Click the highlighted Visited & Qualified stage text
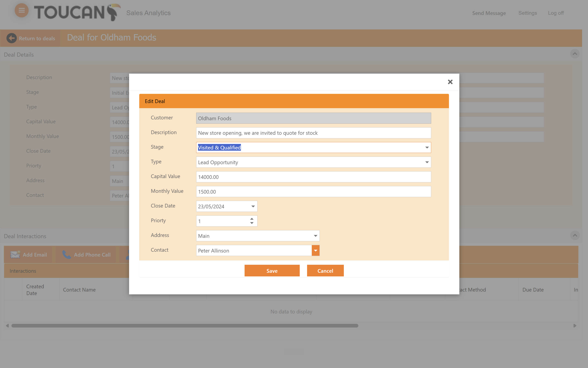The width and height of the screenshot is (588, 368). point(219,147)
